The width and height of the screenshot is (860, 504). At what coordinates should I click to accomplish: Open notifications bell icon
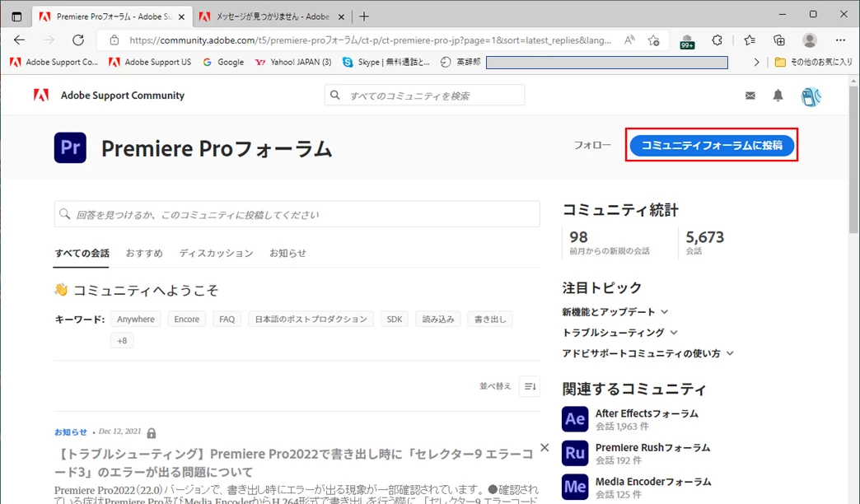tap(778, 96)
